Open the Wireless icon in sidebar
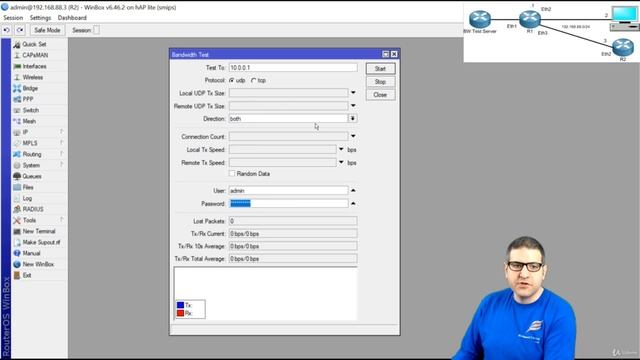640x360 pixels. pyautogui.click(x=17, y=77)
